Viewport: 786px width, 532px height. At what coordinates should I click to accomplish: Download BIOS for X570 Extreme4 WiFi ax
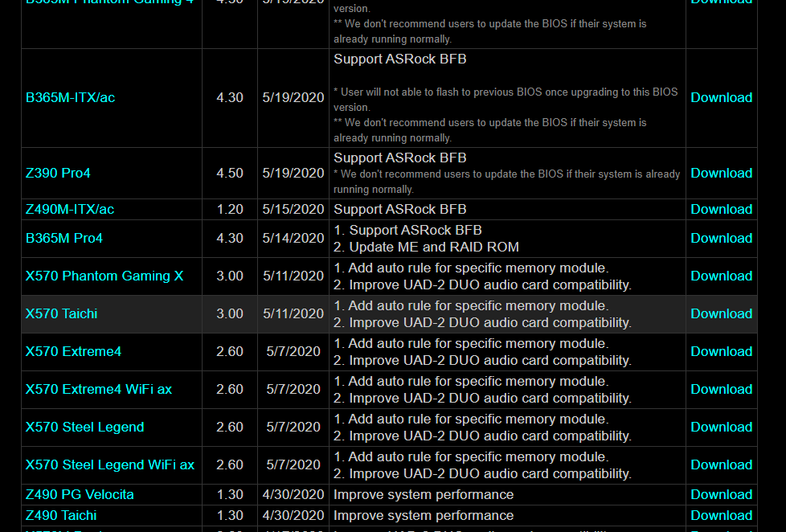point(722,389)
